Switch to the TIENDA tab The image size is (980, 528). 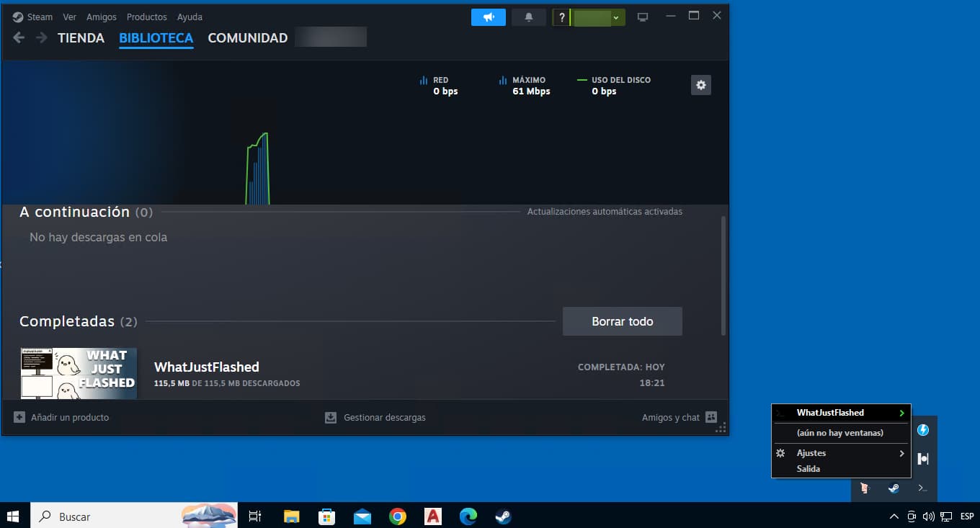(x=81, y=38)
